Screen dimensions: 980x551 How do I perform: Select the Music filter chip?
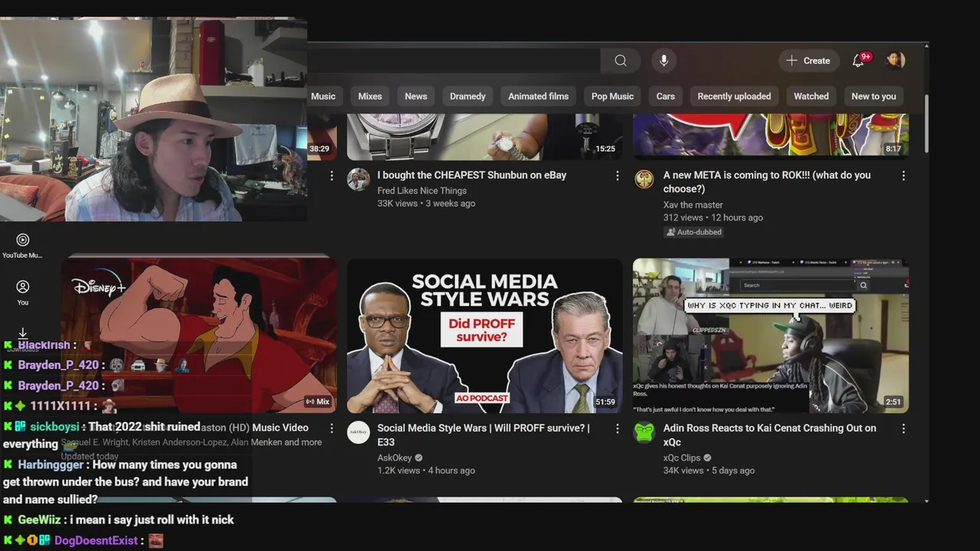pos(323,96)
